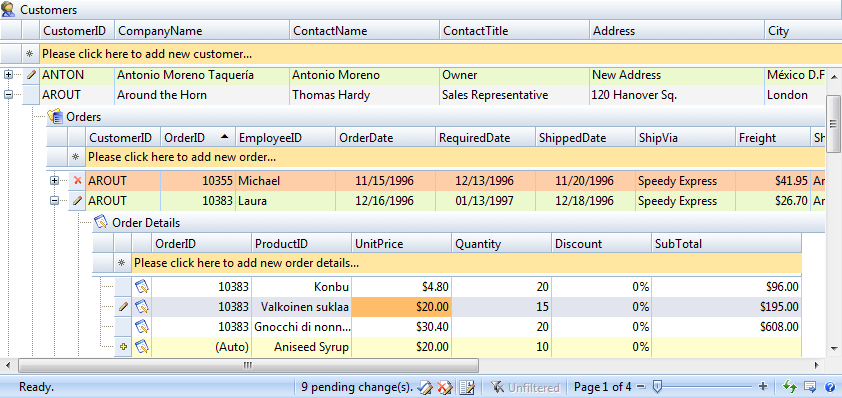Click the horizontal scrollbar right arrow
842x398 pixels.
tap(817, 366)
